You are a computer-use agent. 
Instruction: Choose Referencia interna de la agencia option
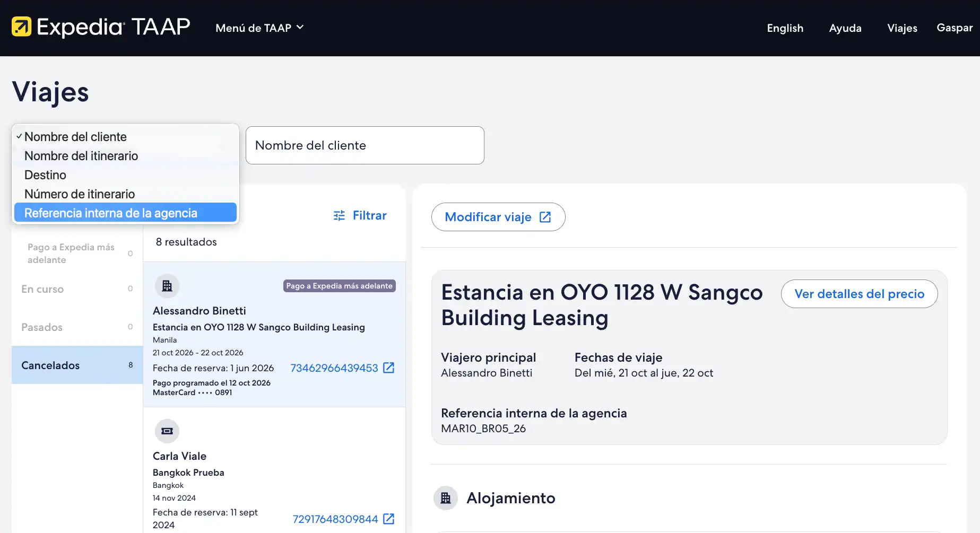[125, 213]
